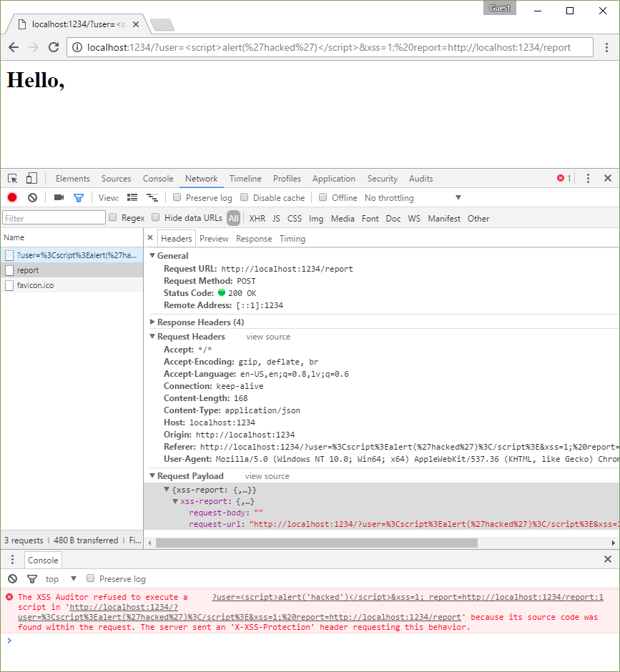The height and width of the screenshot is (672, 620).
Task: Click the red record network log button
Action: (x=12, y=197)
